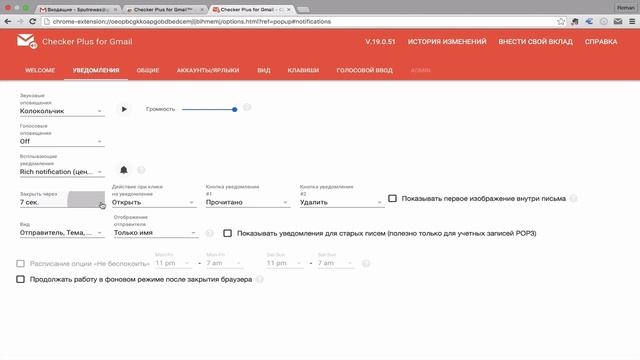Click the mail extension icon in the toolbar
Viewport: 640px width, 360px height.
(x=618, y=22)
